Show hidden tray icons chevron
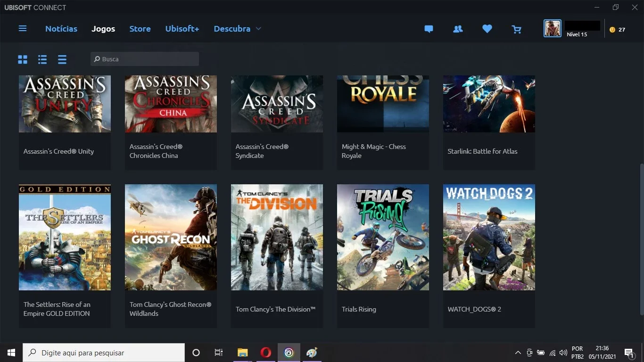 click(x=518, y=353)
